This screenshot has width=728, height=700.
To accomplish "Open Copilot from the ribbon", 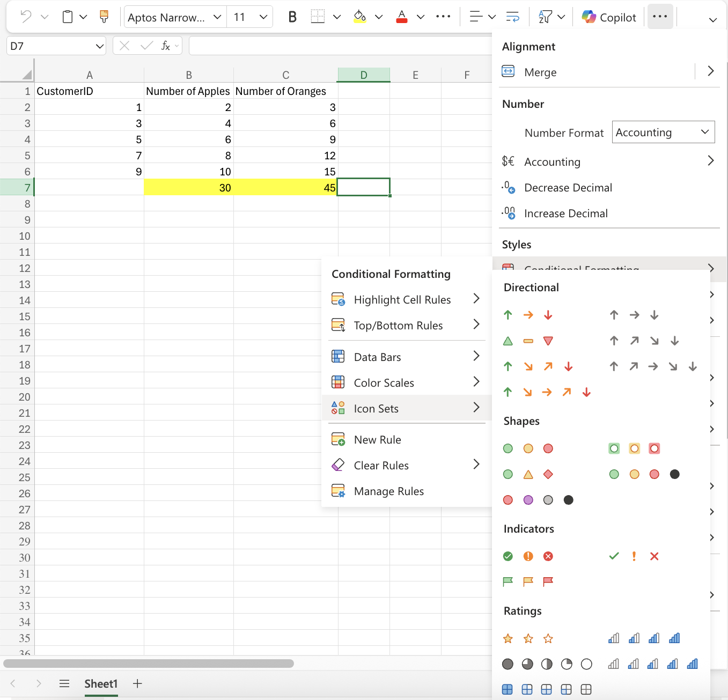I will pos(608,17).
